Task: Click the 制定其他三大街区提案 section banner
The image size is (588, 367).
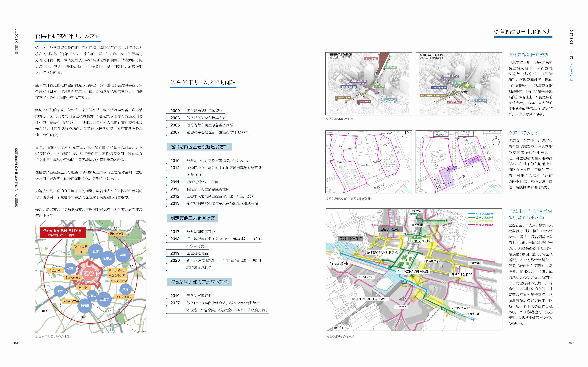Action: pyautogui.click(x=192, y=218)
